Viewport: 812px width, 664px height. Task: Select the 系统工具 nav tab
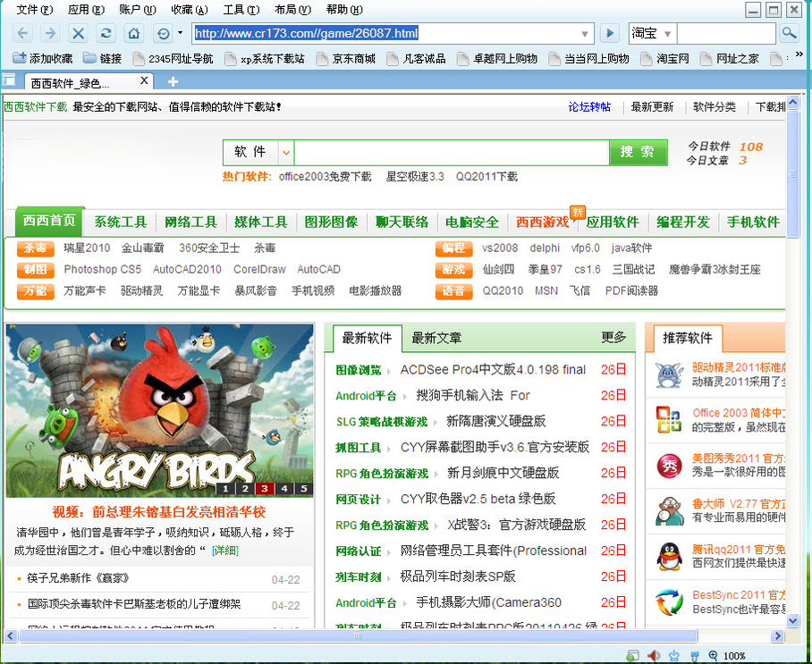click(121, 222)
